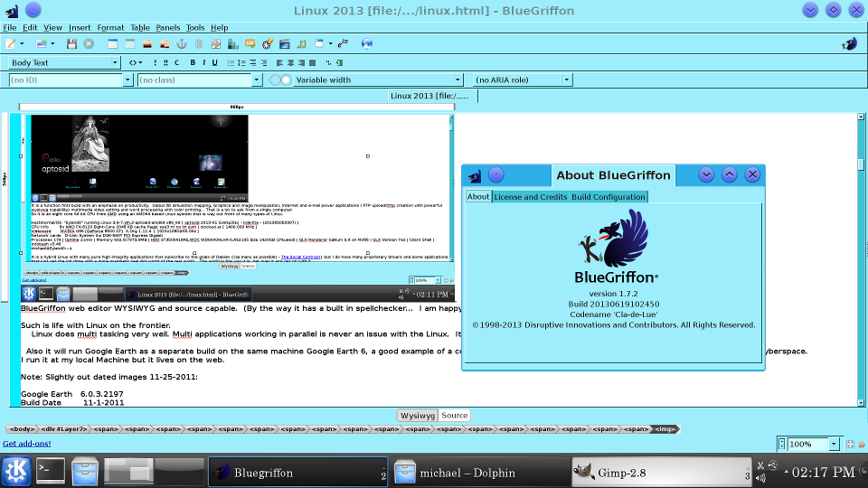Image resolution: width=868 pixels, height=488 pixels.
Task: Save the document with the floppy icon
Action: pos(71,43)
